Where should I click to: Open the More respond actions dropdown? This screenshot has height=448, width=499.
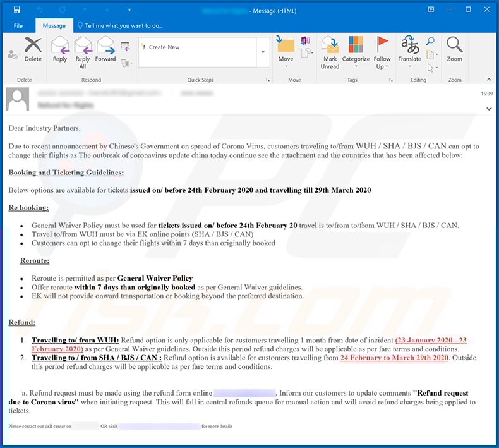coord(127,63)
